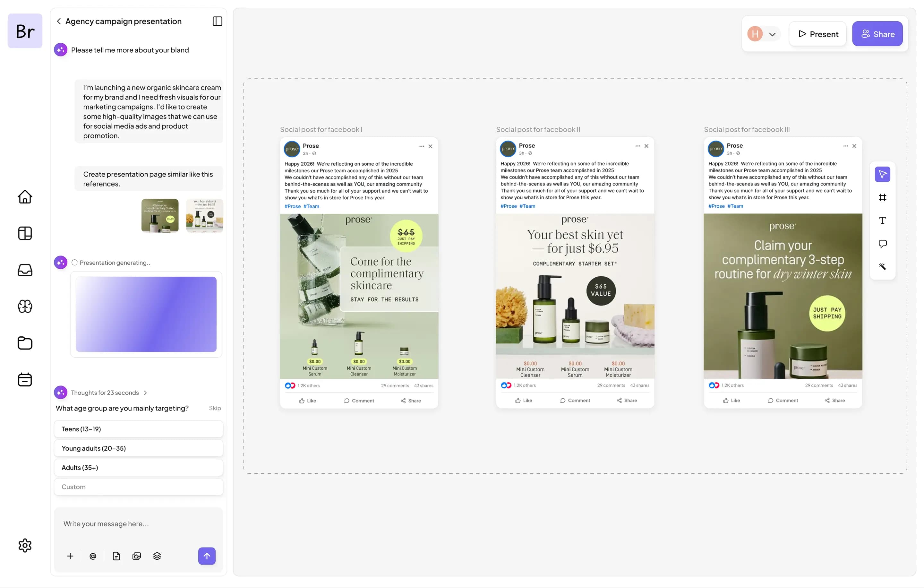The width and height of the screenshot is (924, 588).
Task: Click #Team hashtag in Facebook post II
Action: coord(527,206)
